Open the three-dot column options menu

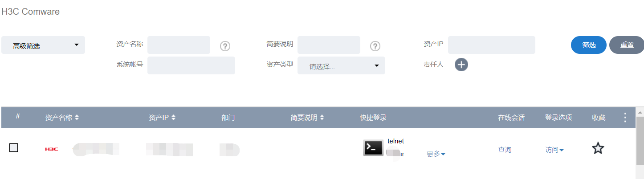point(625,118)
